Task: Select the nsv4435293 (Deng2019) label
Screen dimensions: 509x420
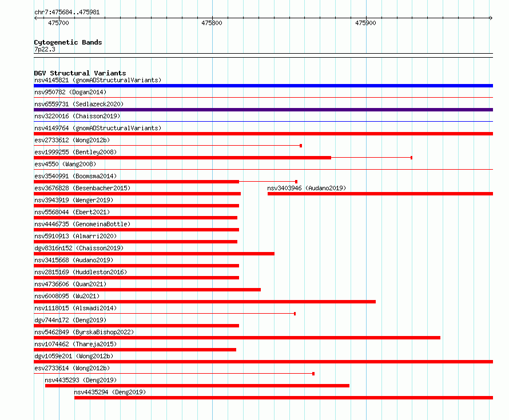Action: click(81, 380)
